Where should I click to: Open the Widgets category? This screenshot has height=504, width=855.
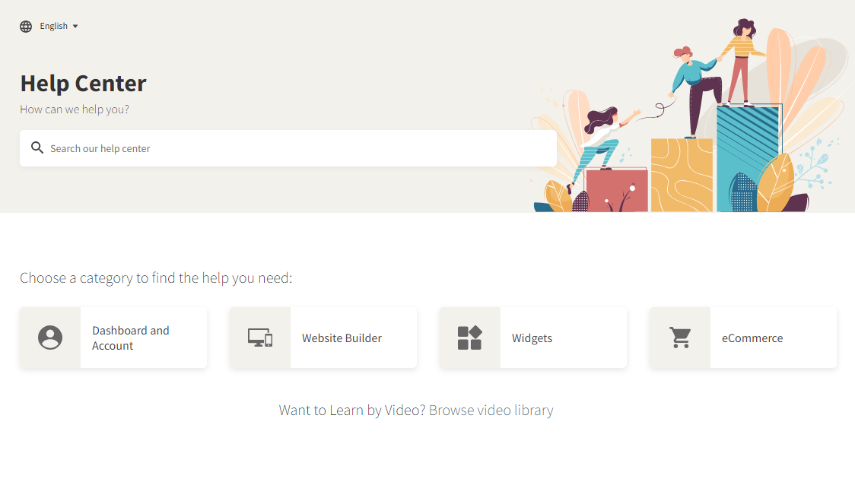tap(533, 338)
